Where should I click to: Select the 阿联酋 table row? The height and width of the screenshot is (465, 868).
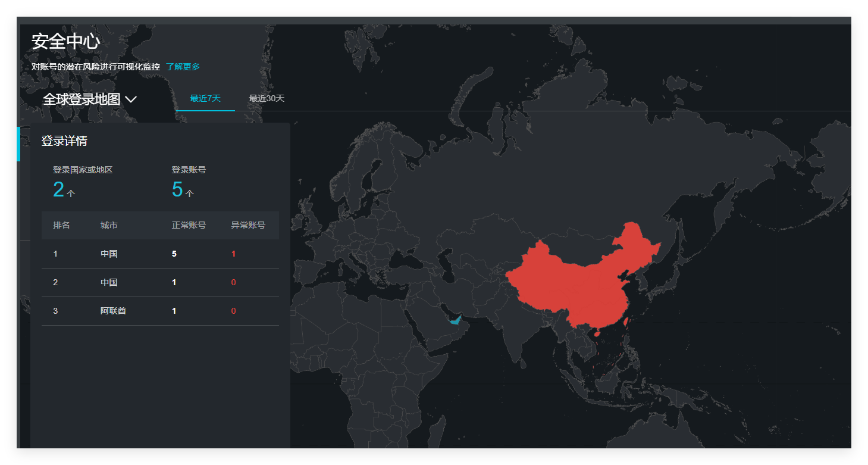click(x=160, y=311)
